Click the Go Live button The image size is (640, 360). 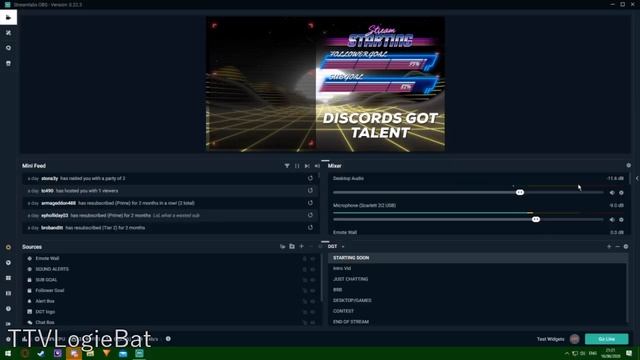pyautogui.click(x=607, y=339)
